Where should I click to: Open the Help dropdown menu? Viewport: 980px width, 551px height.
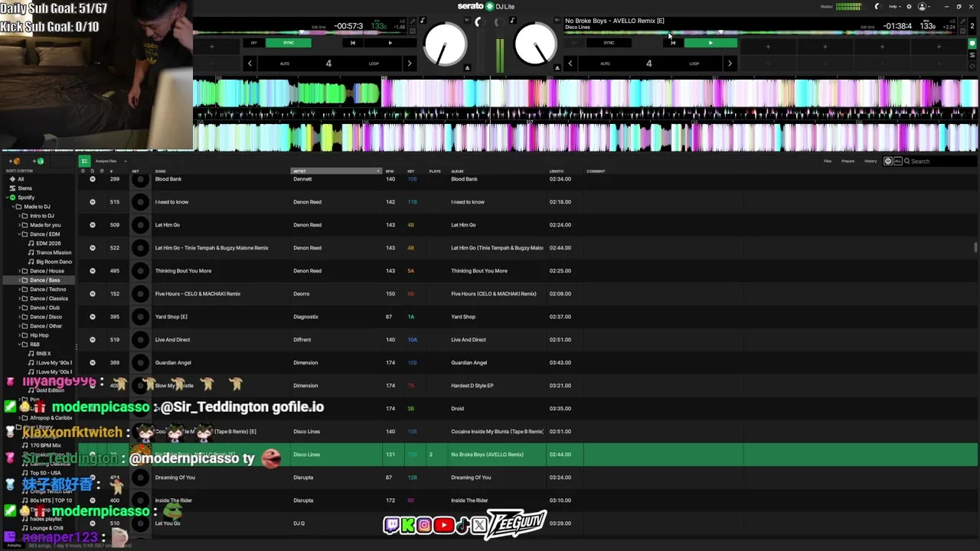(893, 6)
